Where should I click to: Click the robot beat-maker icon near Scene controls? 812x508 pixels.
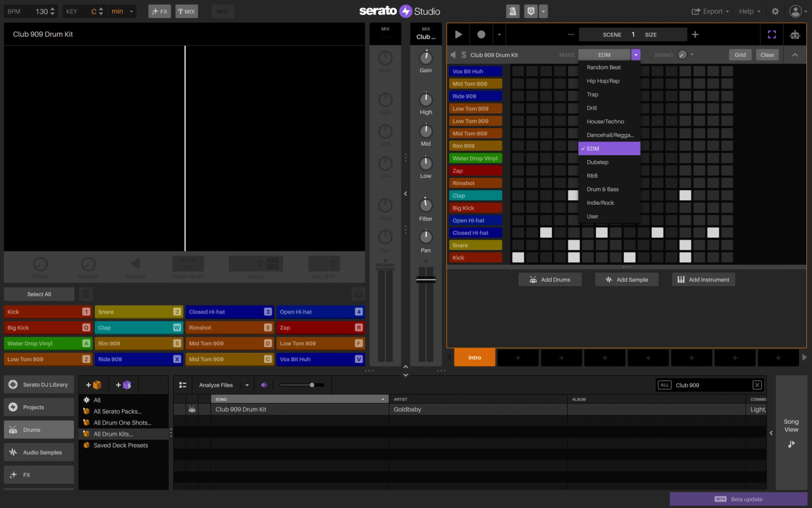tap(794, 34)
